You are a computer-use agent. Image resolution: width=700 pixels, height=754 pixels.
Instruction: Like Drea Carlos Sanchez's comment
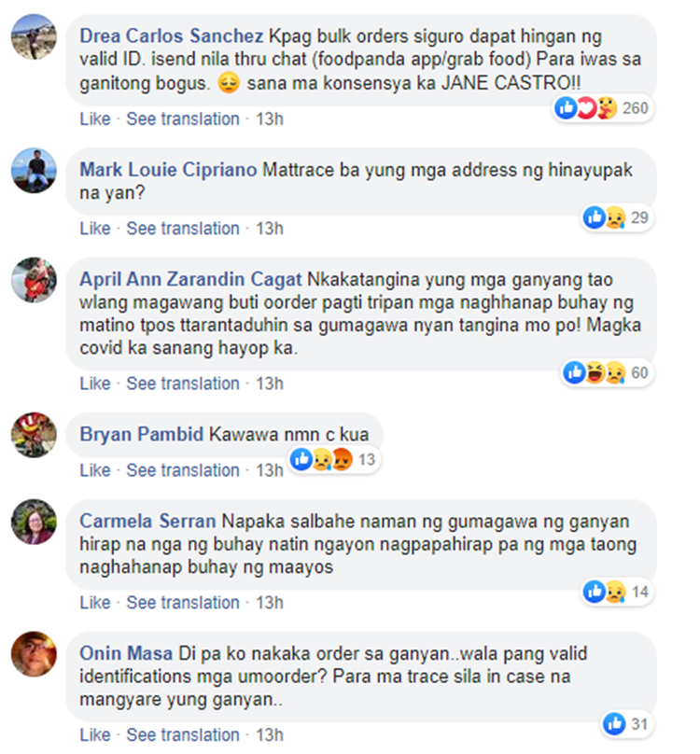tap(95, 119)
